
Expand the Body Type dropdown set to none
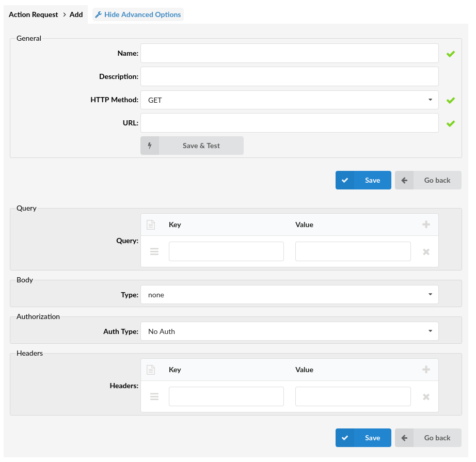[x=289, y=294]
